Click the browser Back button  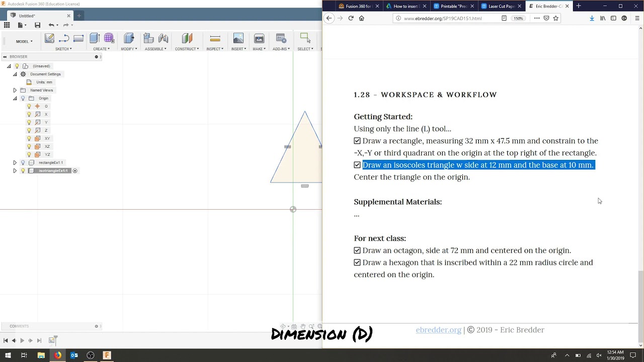click(x=329, y=18)
